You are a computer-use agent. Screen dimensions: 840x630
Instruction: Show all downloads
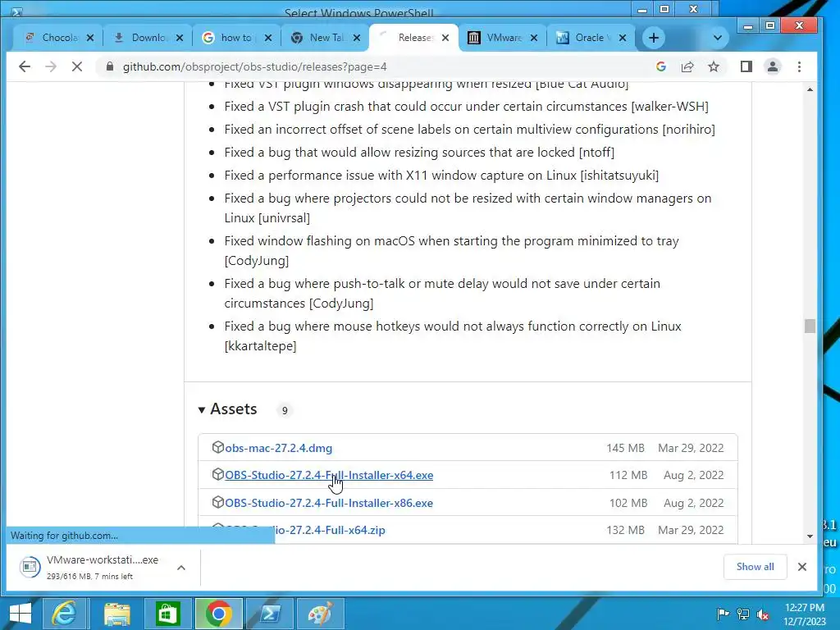pyautogui.click(x=755, y=567)
